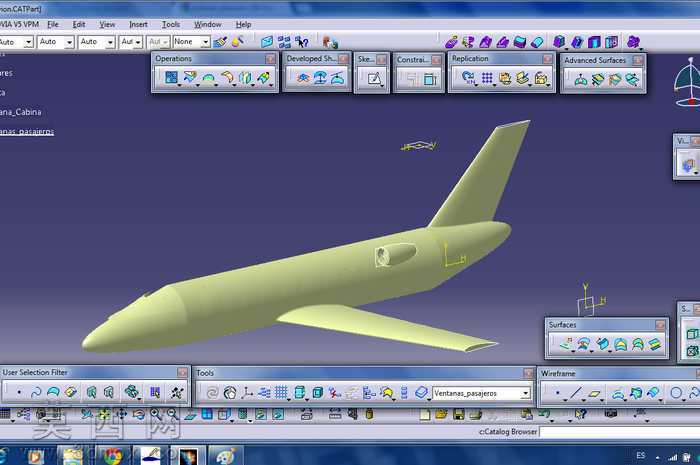Viewport: 700px width, 465px height.
Task: Toggle the Geometrical Element Filter
Action: pos(108,392)
